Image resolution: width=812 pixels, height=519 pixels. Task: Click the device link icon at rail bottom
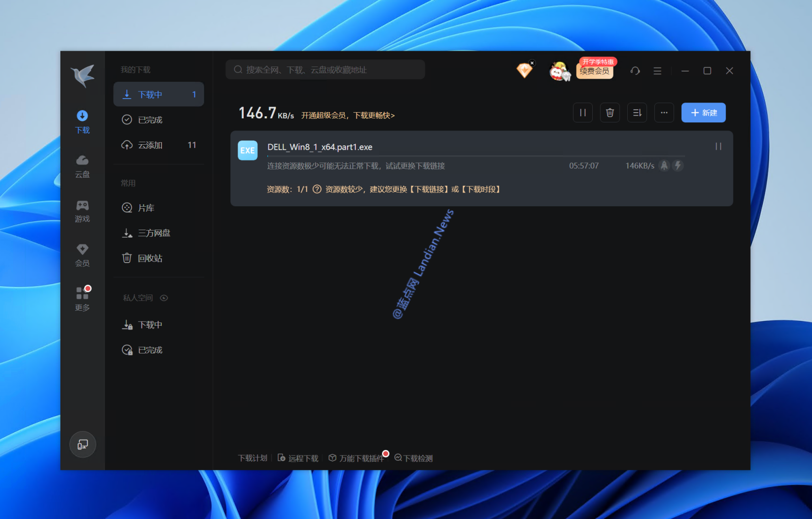[x=83, y=444]
